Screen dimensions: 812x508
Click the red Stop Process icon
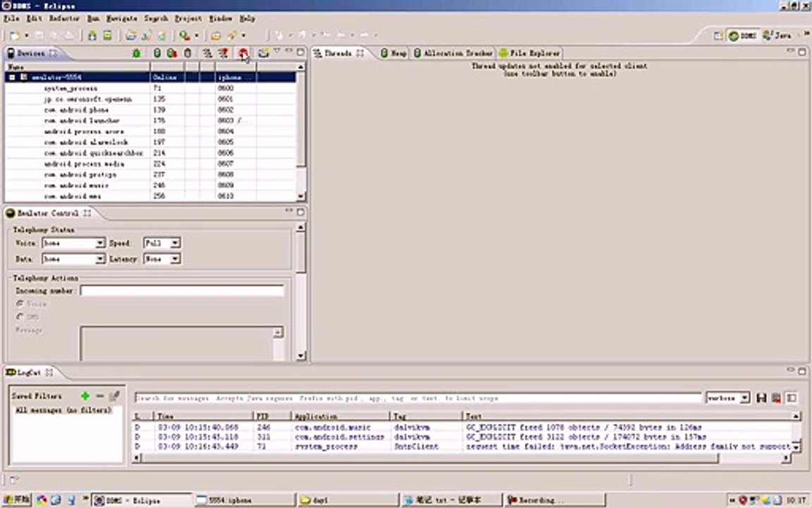coord(243,53)
